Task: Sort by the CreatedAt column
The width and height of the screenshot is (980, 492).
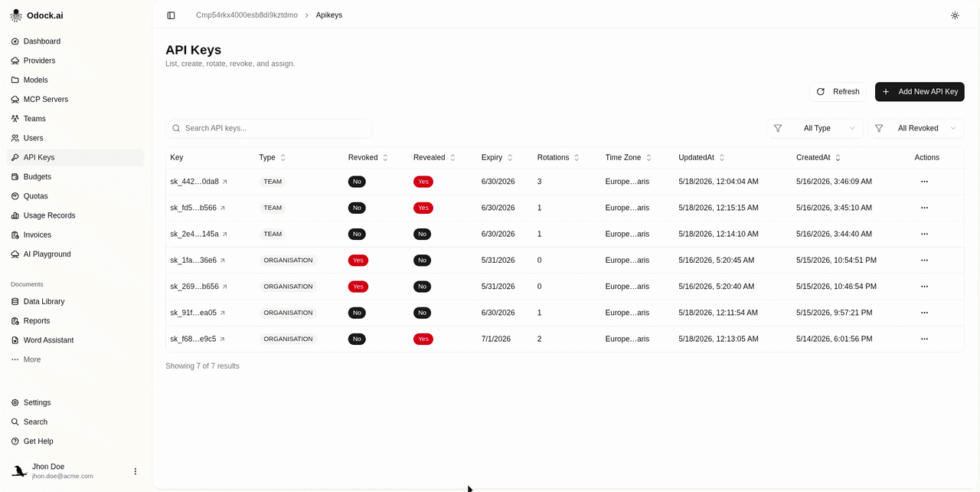Action: pyautogui.click(x=818, y=157)
